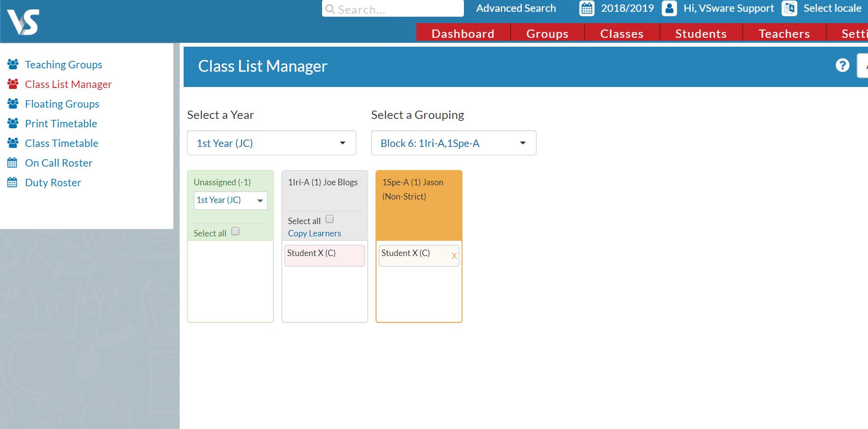
Task: Open the Classes tab
Action: [622, 33]
